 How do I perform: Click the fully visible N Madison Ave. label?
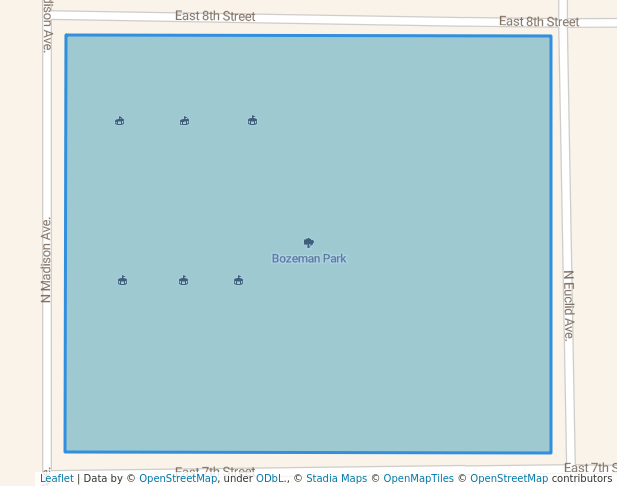coord(46,260)
